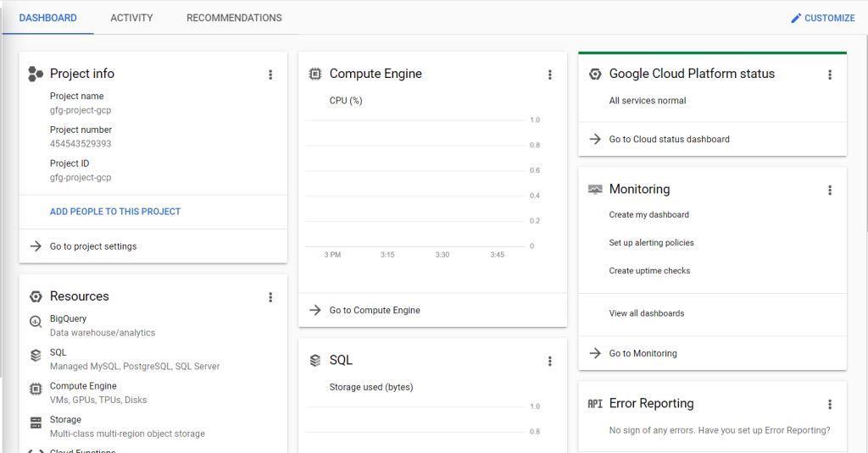Open the Project info card options menu

[270, 75]
